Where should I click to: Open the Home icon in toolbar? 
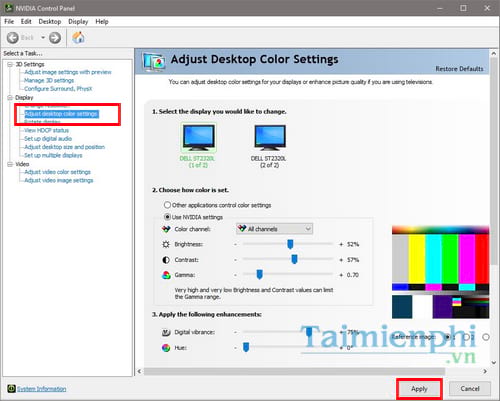click(x=78, y=37)
